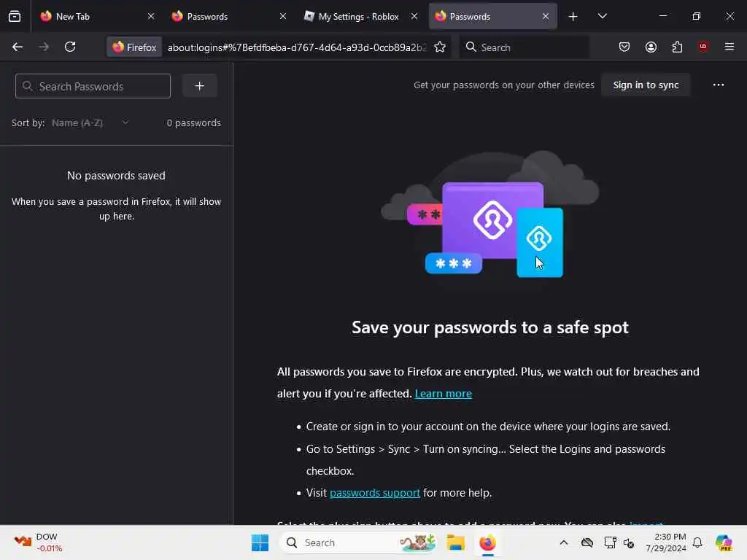Go back with the back arrow
The image size is (747, 560).
[x=18, y=47]
